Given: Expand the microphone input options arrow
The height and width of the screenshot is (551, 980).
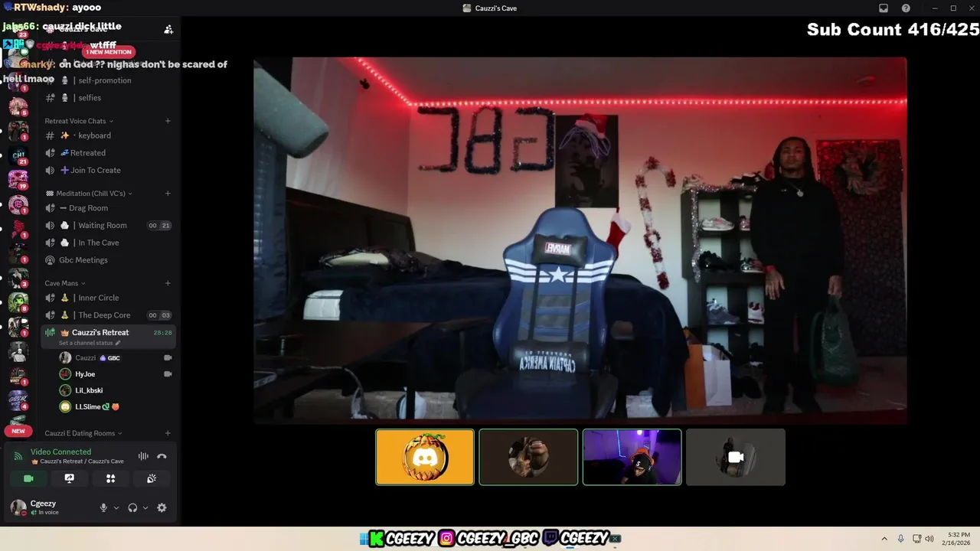Looking at the screenshot, I should click(x=116, y=507).
